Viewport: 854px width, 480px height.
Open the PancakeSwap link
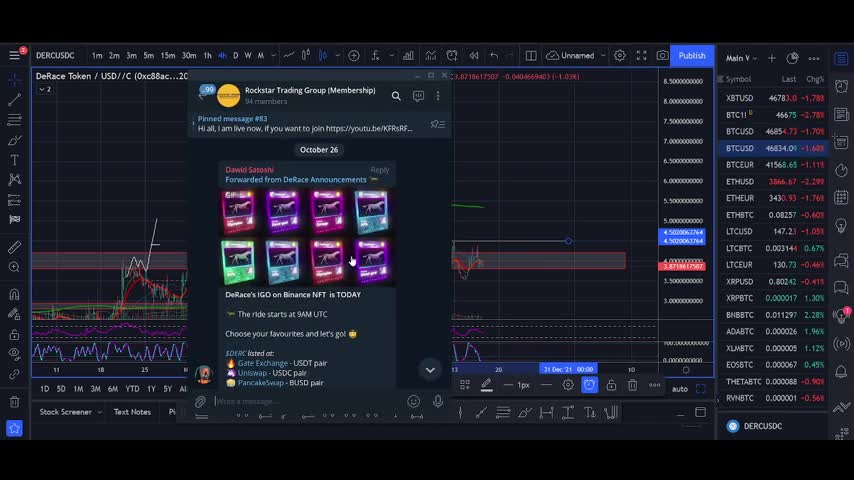(x=260, y=383)
